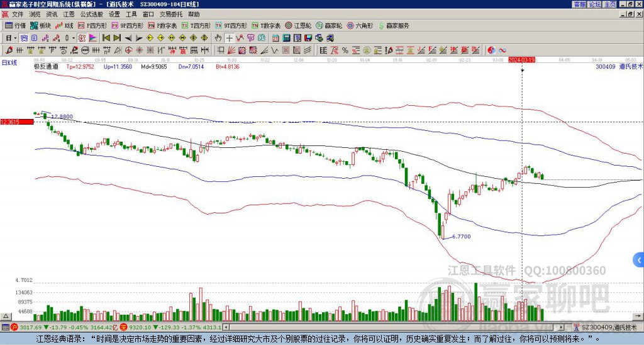The width and height of the screenshot is (644, 345).
Task: Open the yin-yang taiji tool icon
Action: pyautogui.click(x=492, y=50)
